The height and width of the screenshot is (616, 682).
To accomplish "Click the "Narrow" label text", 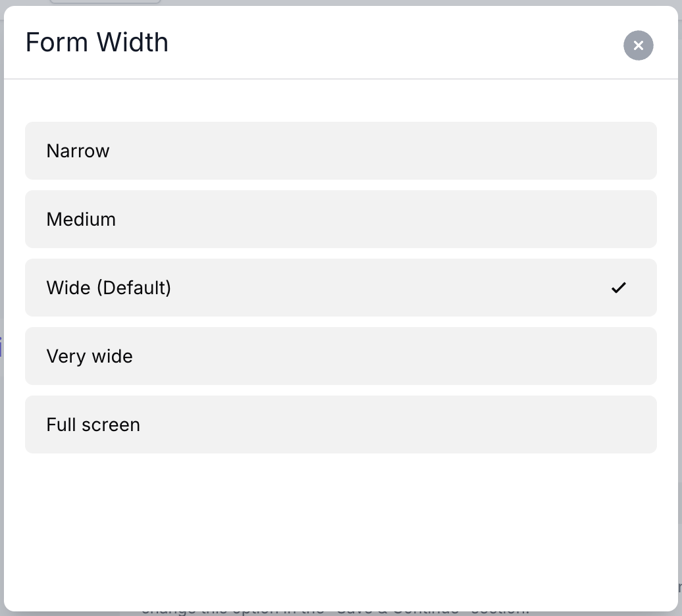I will 78,151.
